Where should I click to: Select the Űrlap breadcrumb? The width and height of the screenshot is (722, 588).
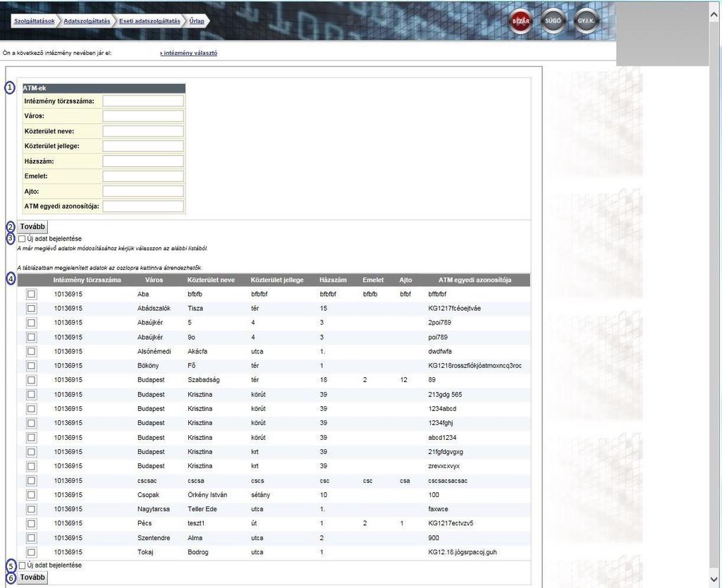pos(197,21)
